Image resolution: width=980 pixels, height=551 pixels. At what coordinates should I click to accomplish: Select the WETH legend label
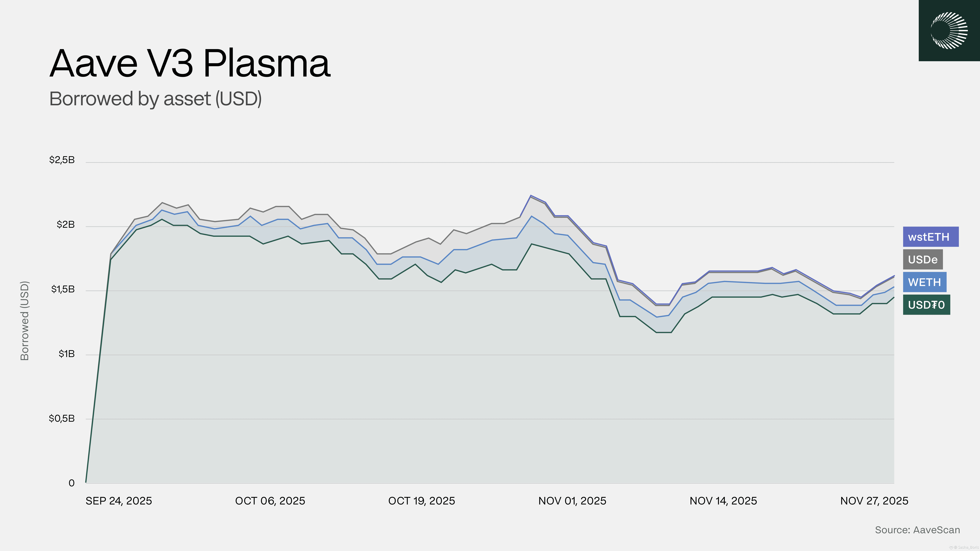pyautogui.click(x=924, y=282)
